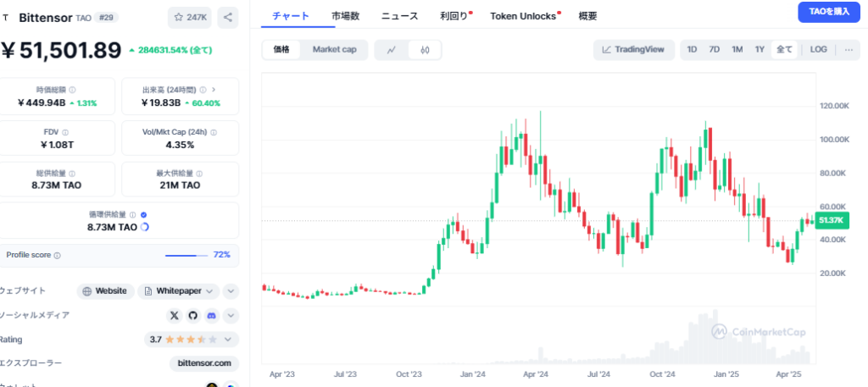The height and width of the screenshot is (387, 868).
Task: Click the three-dots more chart options
Action: tap(848, 50)
